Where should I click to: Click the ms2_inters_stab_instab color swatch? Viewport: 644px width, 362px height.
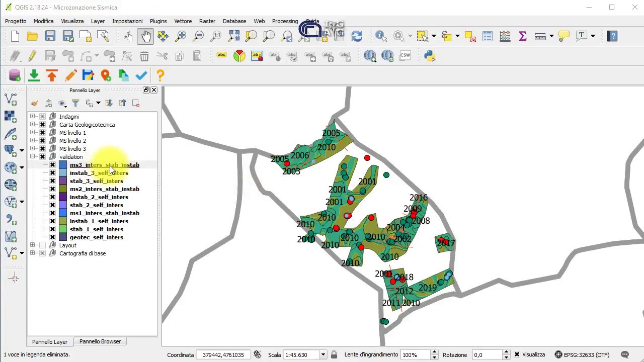[62, 189]
